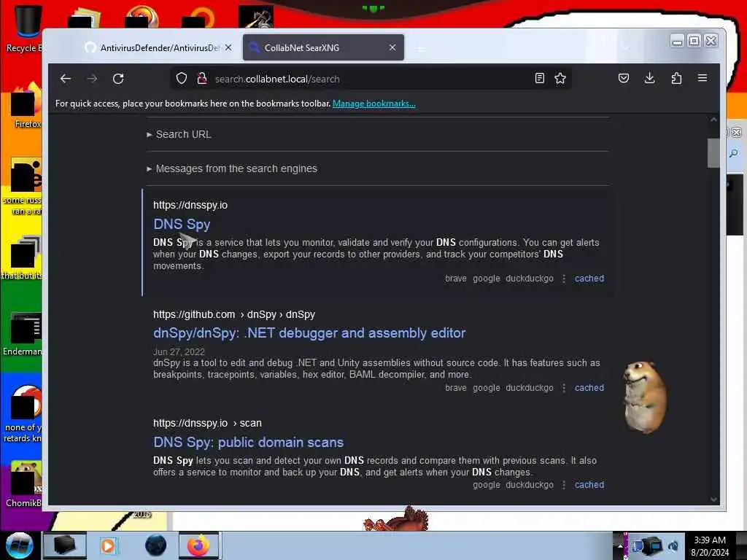Image resolution: width=747 pixels, height=560 pixels.
Task: Open the dark globe taskbar icon
Action: point(155,545)
